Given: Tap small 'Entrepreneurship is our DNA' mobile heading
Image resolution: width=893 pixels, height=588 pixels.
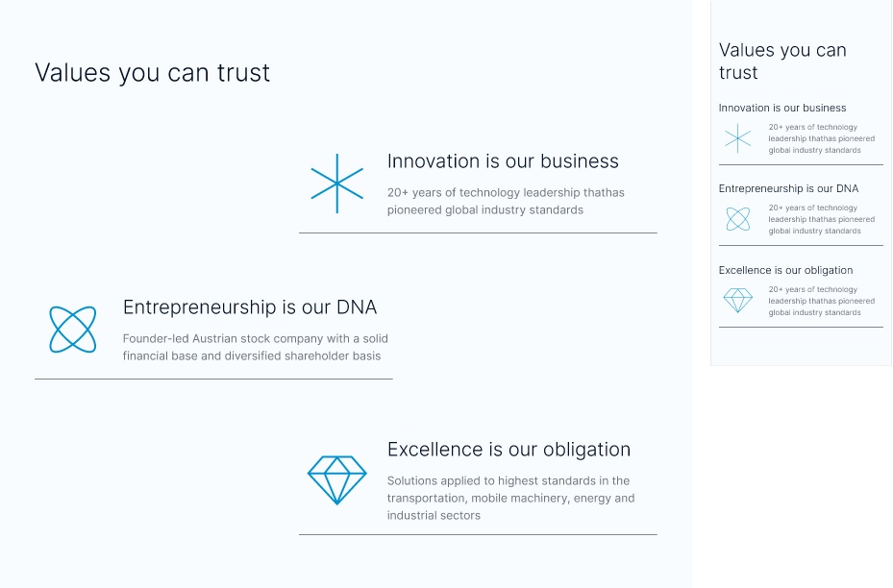Looking at the screenshot, I should click(x=788, y=188).
